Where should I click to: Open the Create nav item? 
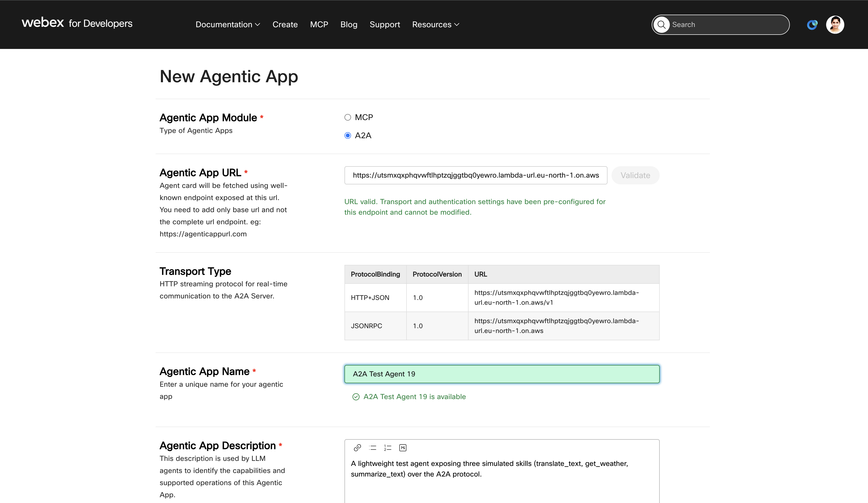click(x=285, y=24)
